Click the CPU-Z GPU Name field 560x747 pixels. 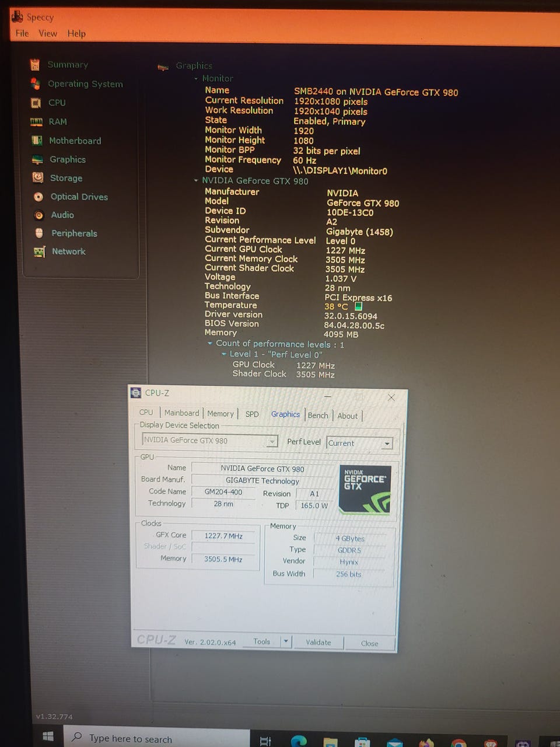[x=262, y=469]
